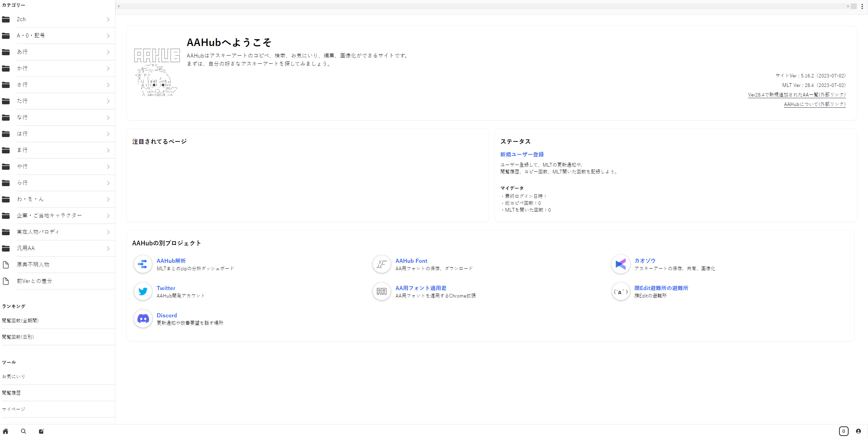
Task: Click the Discord logo icon
Action: click(x=143, y=319)
